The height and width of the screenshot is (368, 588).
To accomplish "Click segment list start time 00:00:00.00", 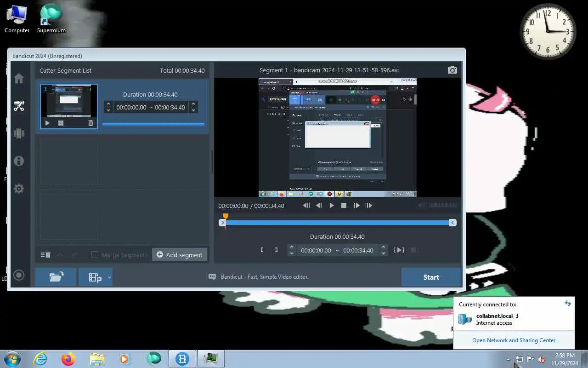I will (131, 107).
